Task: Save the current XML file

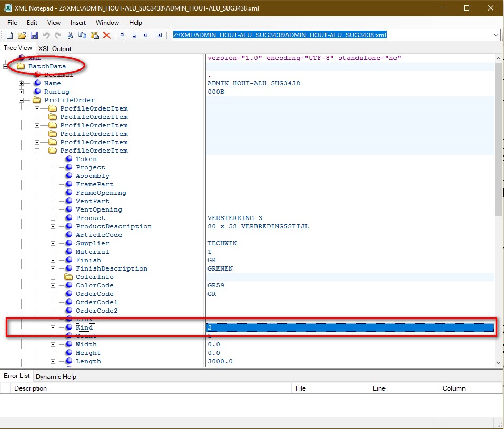Action: coord(34,35)
